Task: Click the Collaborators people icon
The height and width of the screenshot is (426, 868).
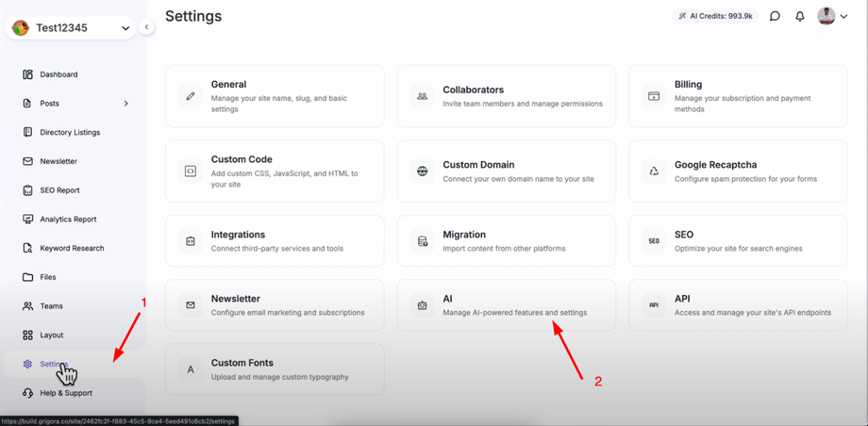Action: click(422, 96)
